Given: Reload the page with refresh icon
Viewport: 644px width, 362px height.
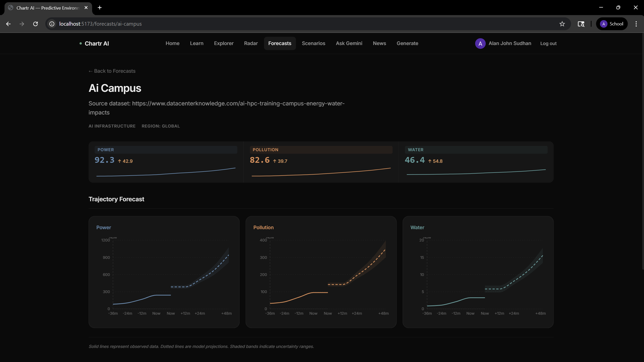Looking at the screenshot, I should 35,24.
